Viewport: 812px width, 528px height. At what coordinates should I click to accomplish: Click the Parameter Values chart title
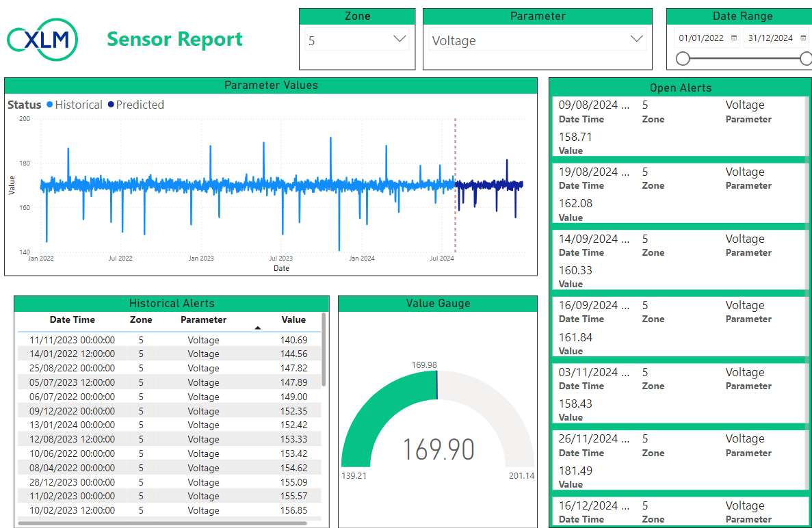point(271,85)
